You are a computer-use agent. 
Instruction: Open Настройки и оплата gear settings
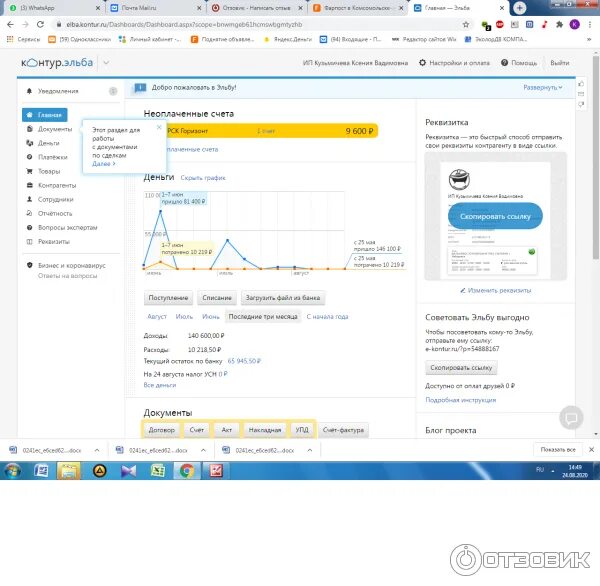coord(454,63)
